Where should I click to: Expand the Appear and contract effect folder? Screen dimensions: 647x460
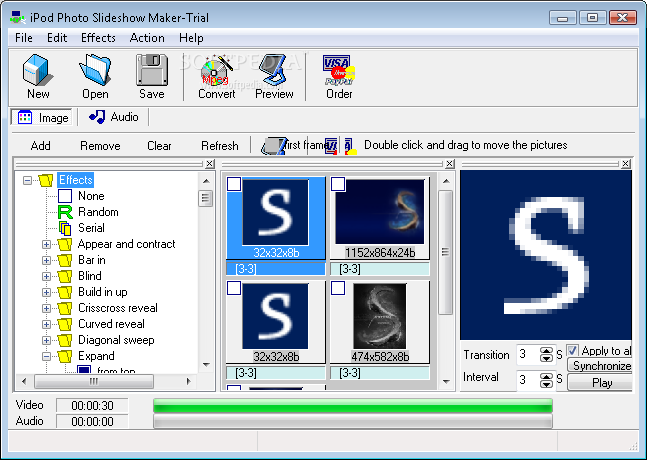click(x=46, y=244)
